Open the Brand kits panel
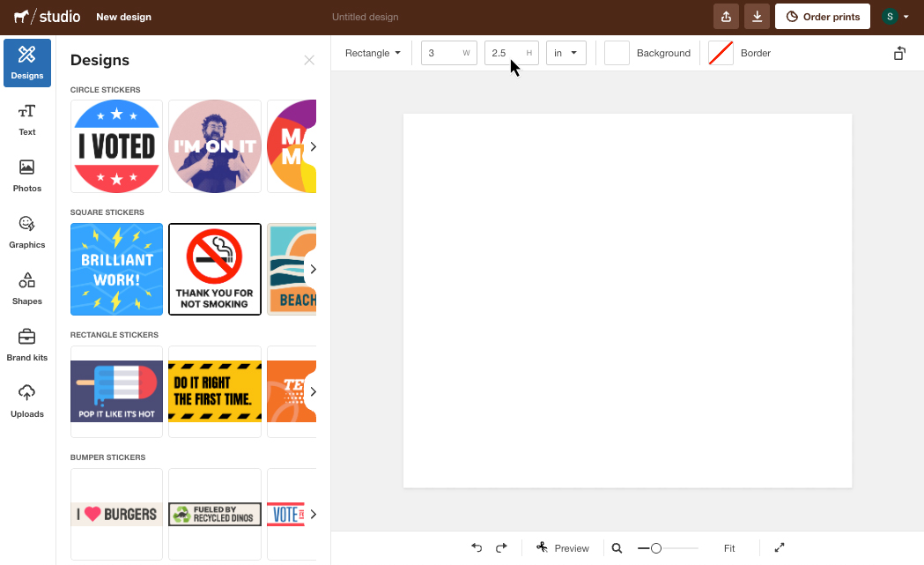The image size is (924, 565). coord(26,345)
